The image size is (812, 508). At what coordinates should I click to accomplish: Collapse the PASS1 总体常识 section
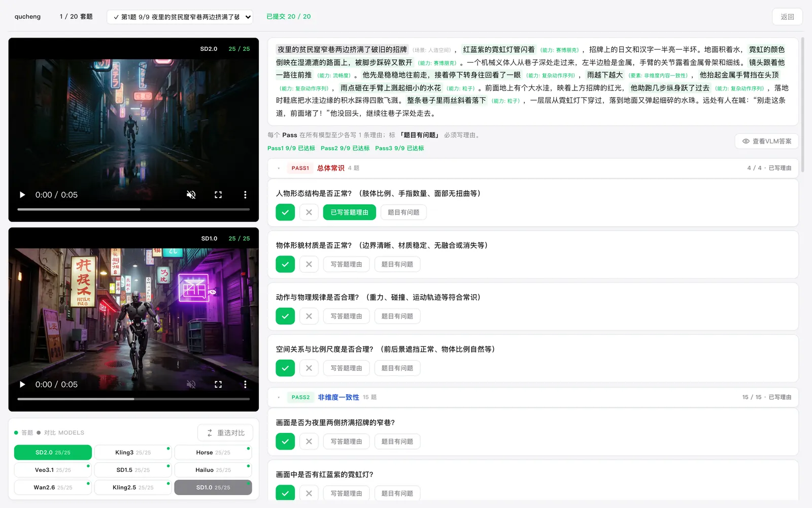pyautogui.click(x=533, y=168)
